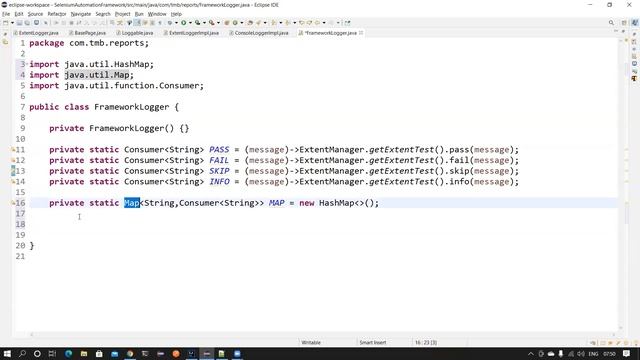Click the Debug bug toolbar icon

[x=169, y=23]
